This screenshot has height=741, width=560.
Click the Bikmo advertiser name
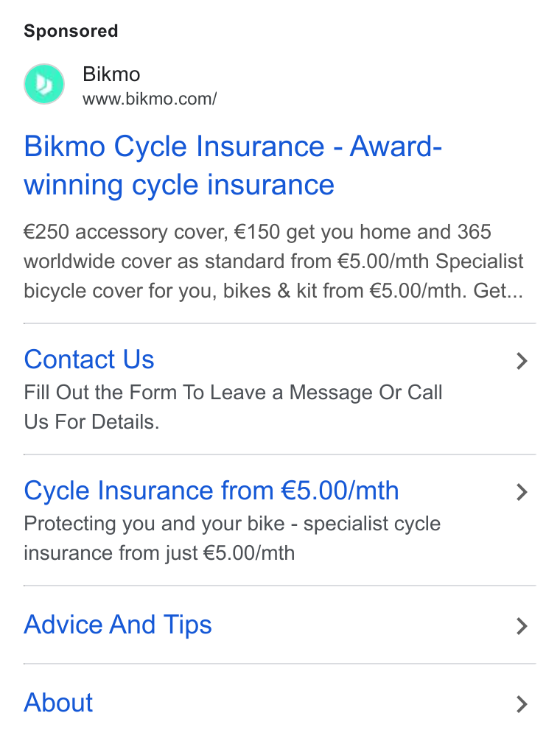tap(111, 74)
